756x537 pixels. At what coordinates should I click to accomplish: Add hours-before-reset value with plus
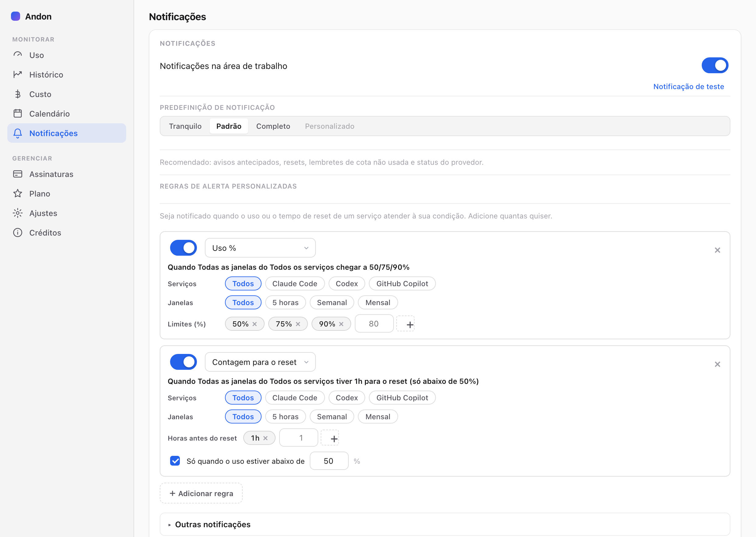pos(330,438)
